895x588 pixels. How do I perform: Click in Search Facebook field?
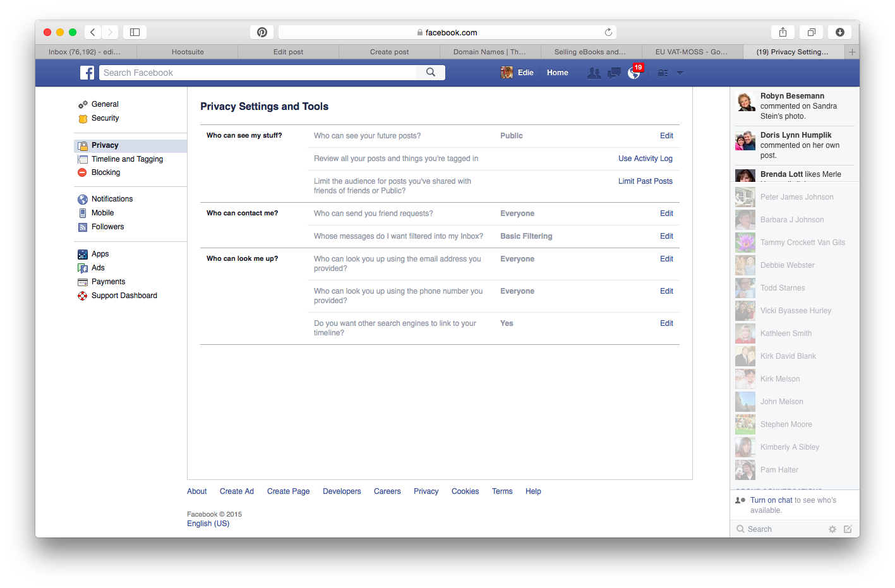coord(258,73)
